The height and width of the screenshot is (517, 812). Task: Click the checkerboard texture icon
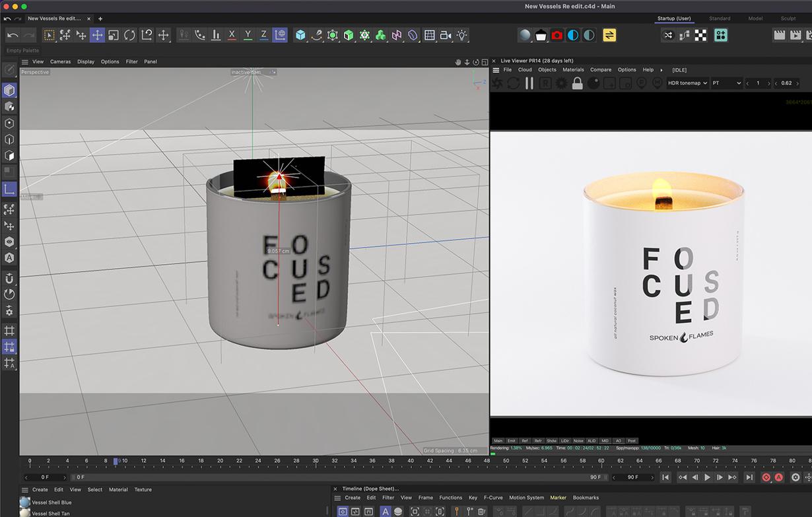pyautogui.click(x=700, y=35)
